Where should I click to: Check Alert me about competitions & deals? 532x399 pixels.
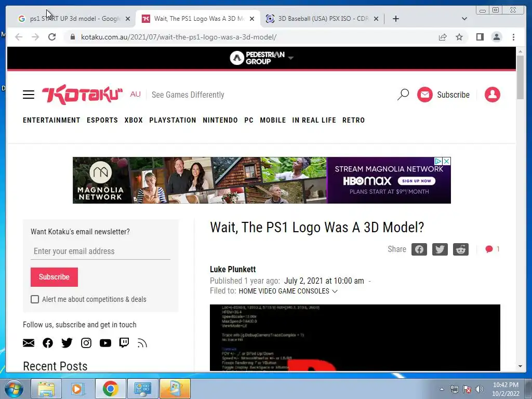click(x=35, y=299)
